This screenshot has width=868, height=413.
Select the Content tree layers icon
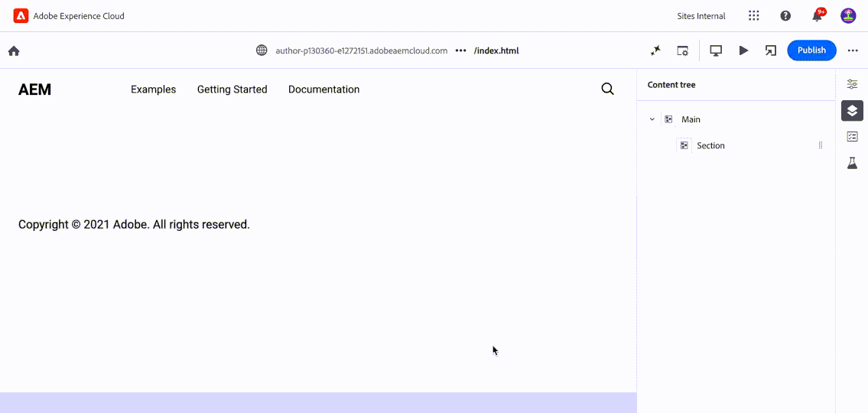click(x=852, y=111)
